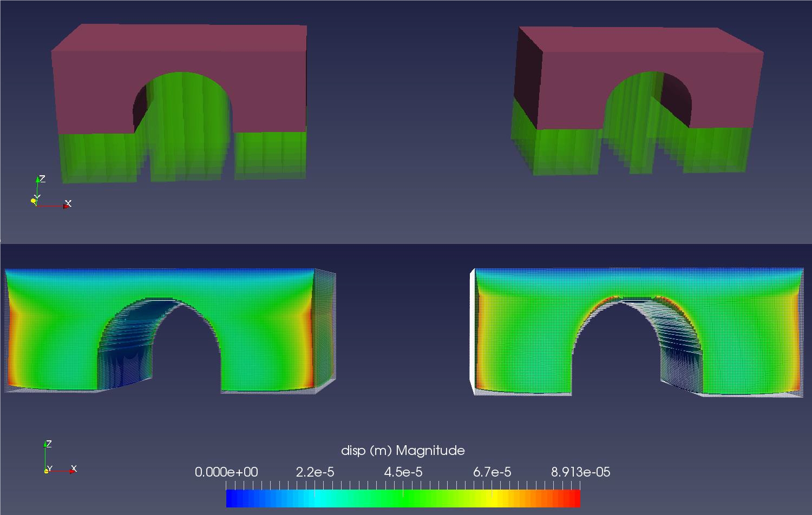Click the yellow origin sphere of the upper axes widget
The width and height of the screenshot is (812, 515).
click(x=33, y=201)
